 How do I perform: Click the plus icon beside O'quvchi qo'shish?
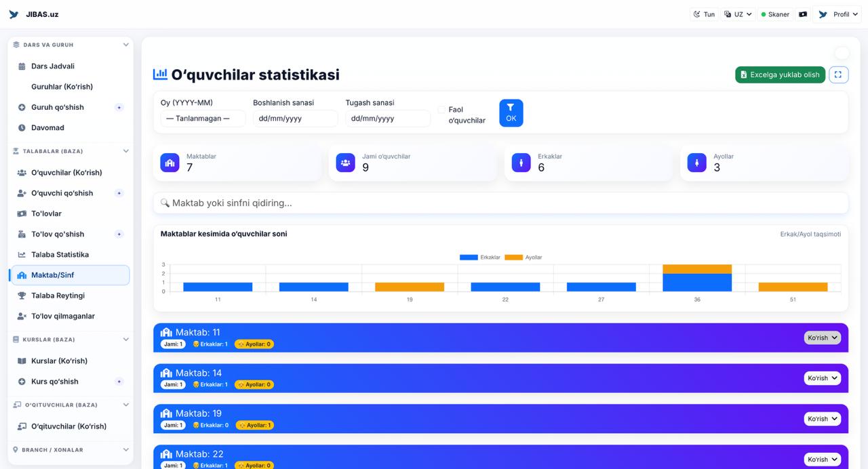119,193
